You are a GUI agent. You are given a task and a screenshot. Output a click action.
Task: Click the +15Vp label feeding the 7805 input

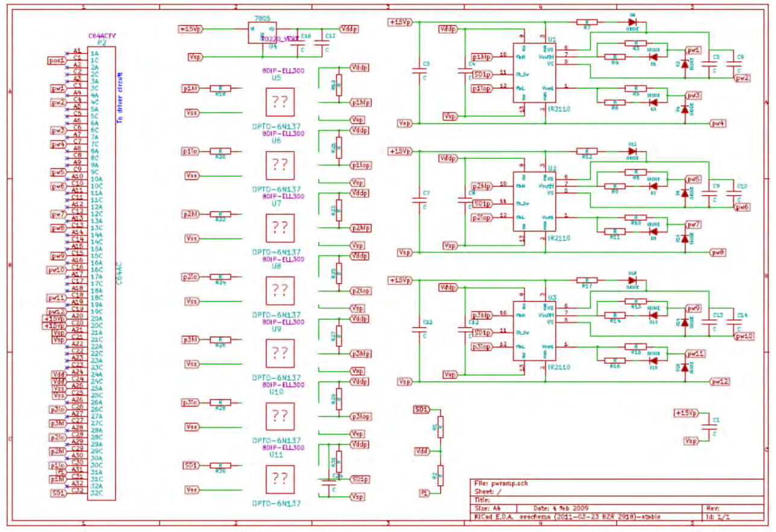click(x=192, y=28)
